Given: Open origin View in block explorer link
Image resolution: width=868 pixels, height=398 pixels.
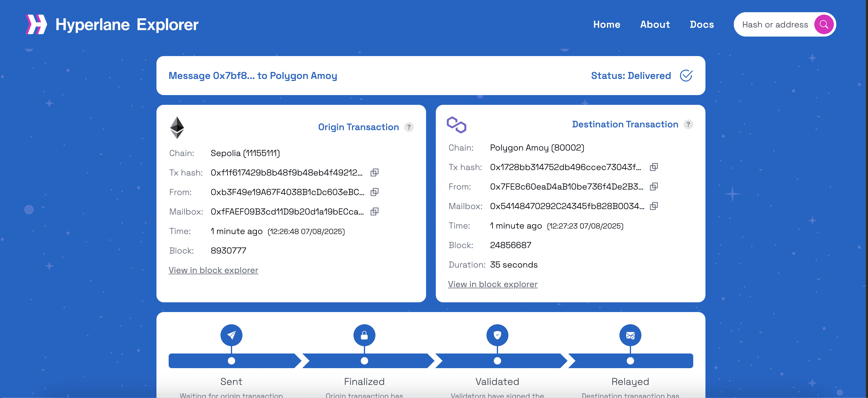Looking at the screenshot, I should 213,270.
